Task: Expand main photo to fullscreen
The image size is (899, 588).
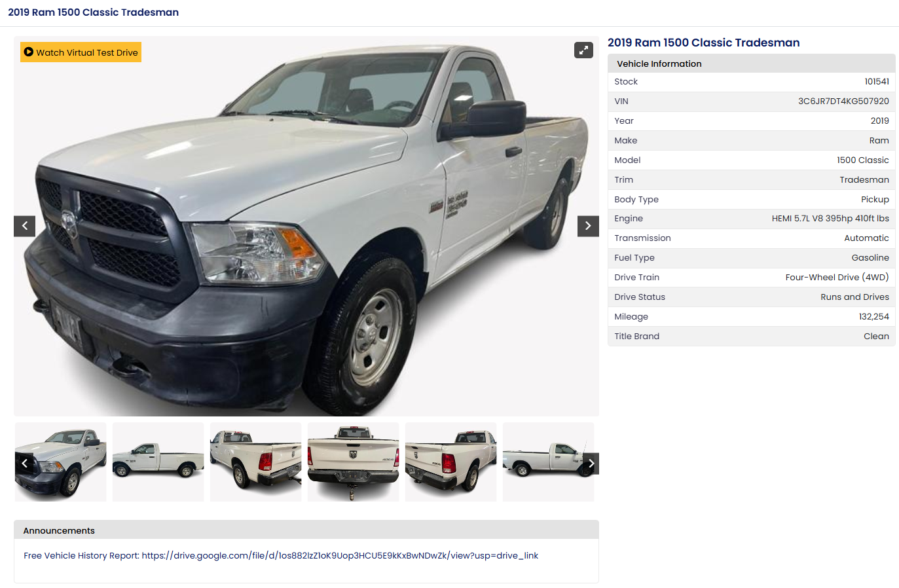Action: 583,50
